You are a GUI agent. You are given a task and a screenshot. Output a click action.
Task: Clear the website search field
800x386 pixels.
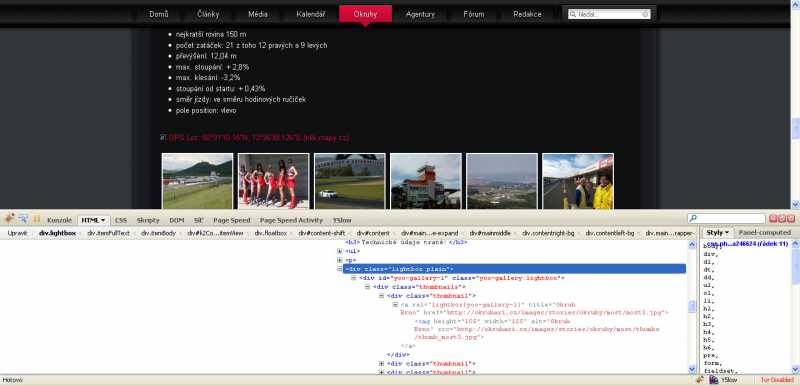(x=645, y=14)
